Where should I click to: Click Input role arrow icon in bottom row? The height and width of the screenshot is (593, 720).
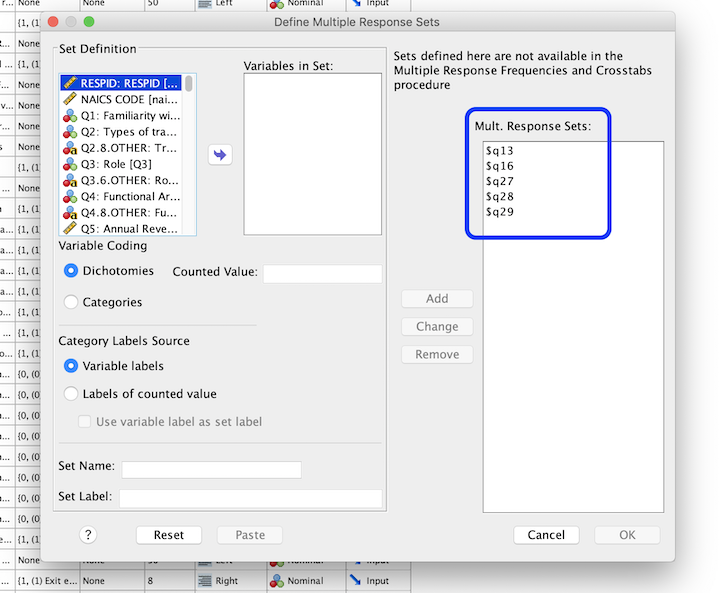(x=355, y=580)
